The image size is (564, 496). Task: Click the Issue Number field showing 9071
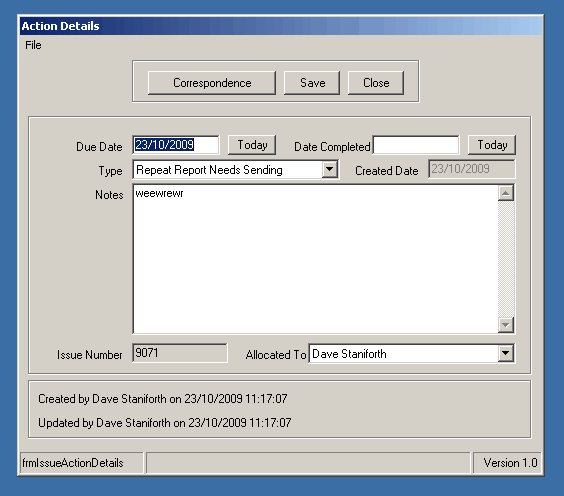(180, 353)
